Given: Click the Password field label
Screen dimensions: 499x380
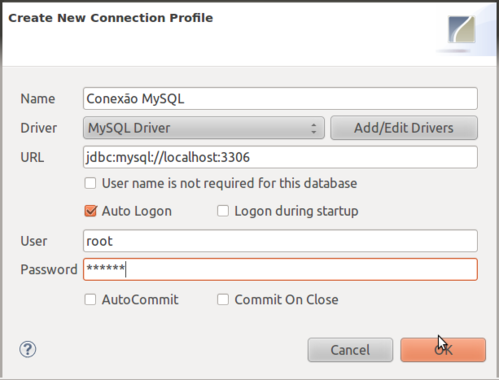Looking at the screenshot, I should (x=49, y=269).
